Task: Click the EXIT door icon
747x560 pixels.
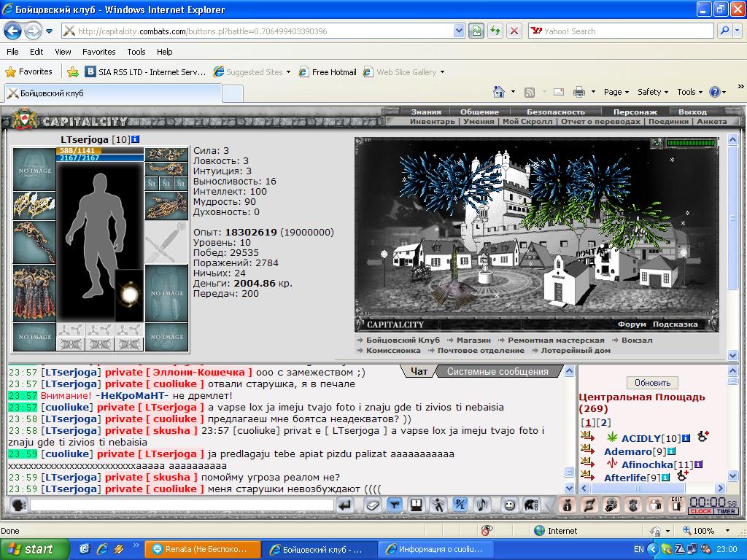Action: point(676,505)
